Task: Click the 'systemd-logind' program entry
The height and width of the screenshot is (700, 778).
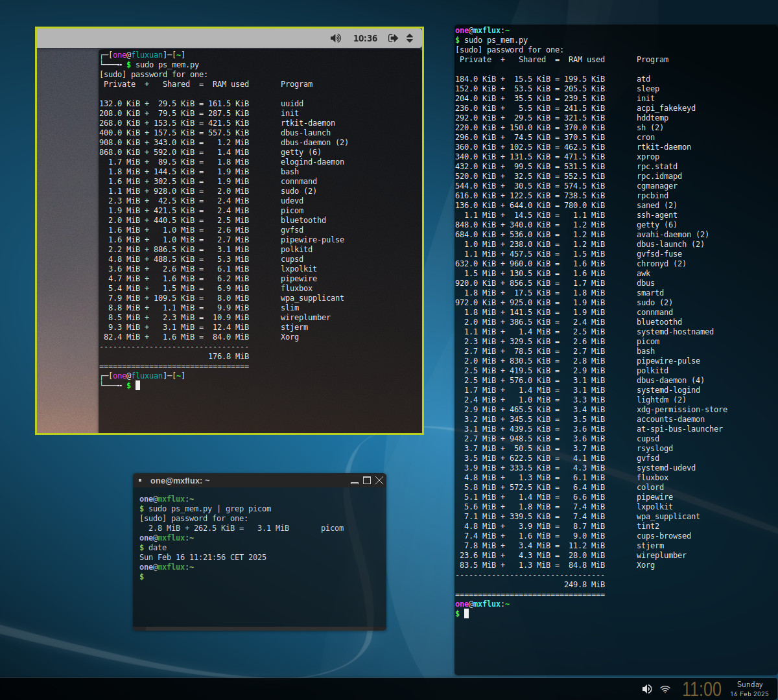Action: (668, 390)
